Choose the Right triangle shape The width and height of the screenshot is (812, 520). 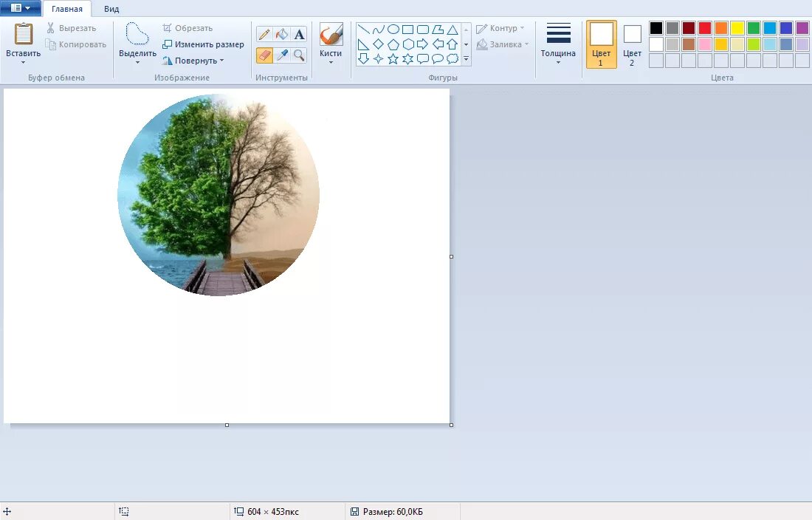click(x=363, y=44)
